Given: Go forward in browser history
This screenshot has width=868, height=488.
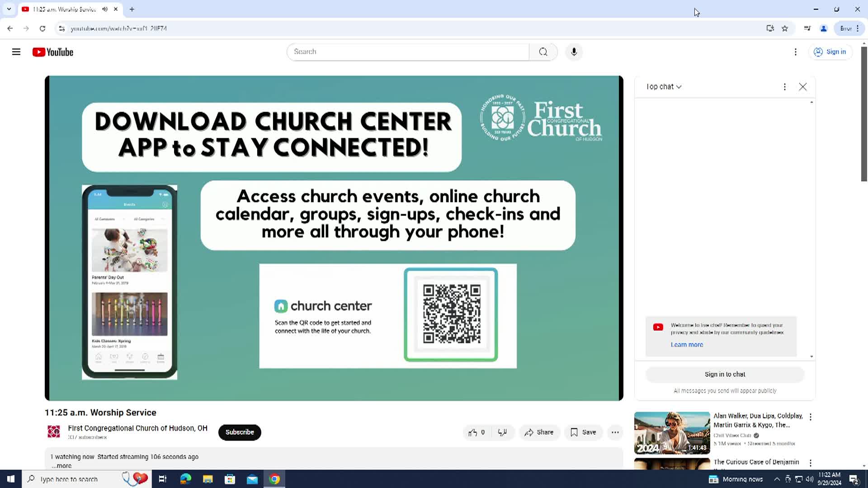Looking at the screenshot, I should pyautogui.click(x=26, y=28).
